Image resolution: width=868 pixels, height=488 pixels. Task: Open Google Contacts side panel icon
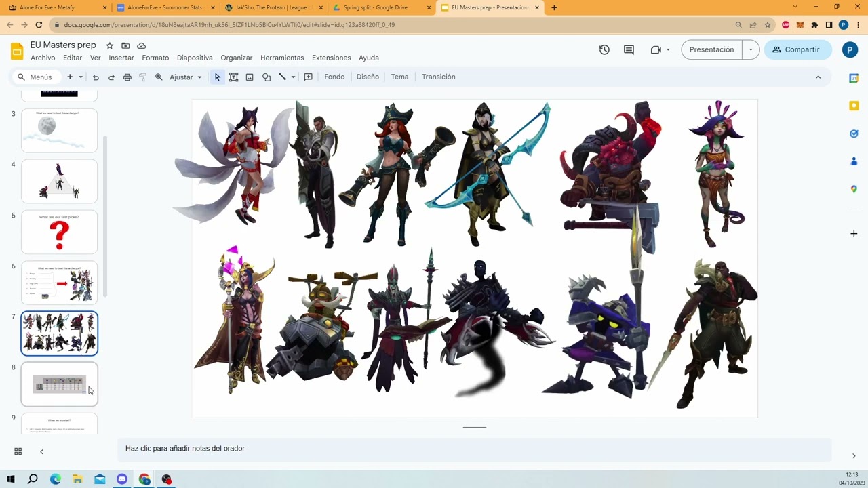[x=854, y=161]
